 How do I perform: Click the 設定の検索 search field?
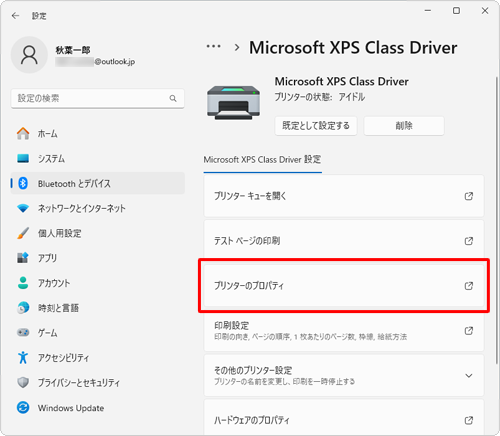click(98, 98)
